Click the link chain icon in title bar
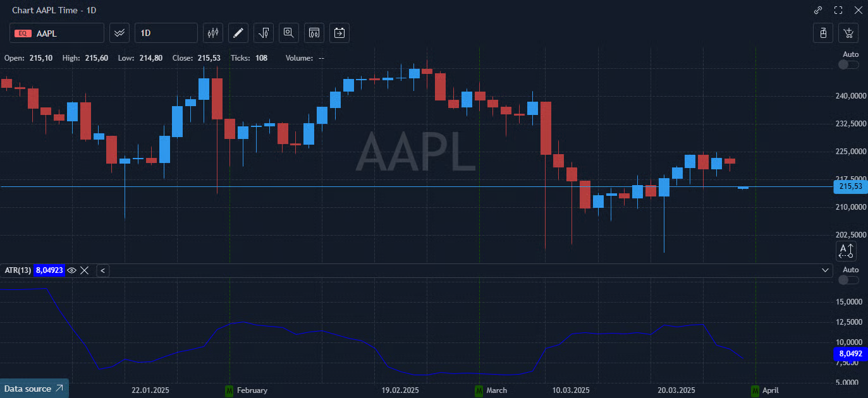Screen dimensions: 868x398 pyautogui.click(x=818, y=10)
